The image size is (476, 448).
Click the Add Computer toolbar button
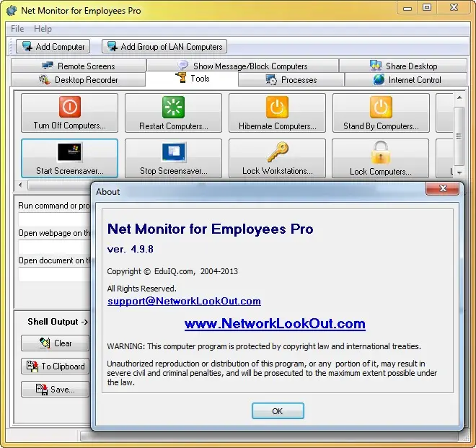[x=53, y=46]
